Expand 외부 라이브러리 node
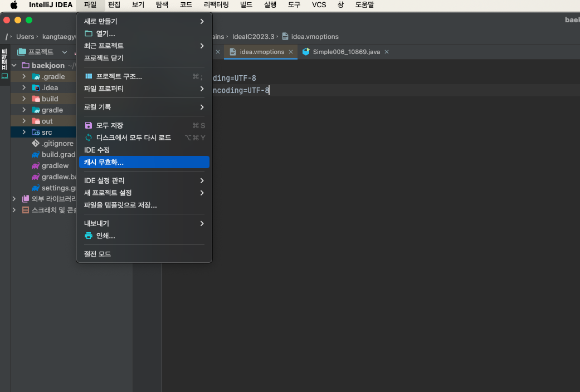The image size is (580, 392). click(x=14, y=199)
